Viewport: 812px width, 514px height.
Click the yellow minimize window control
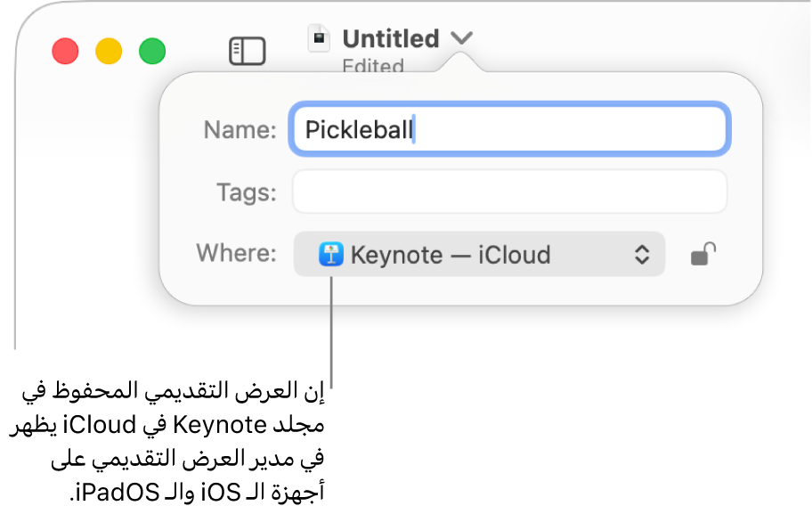click(x=109, y=51)
